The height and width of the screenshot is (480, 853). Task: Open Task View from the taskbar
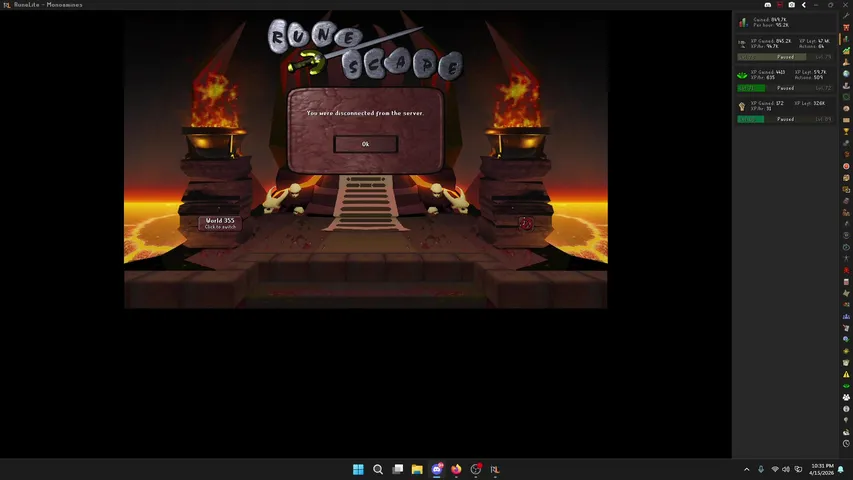[x=398, y=469]
